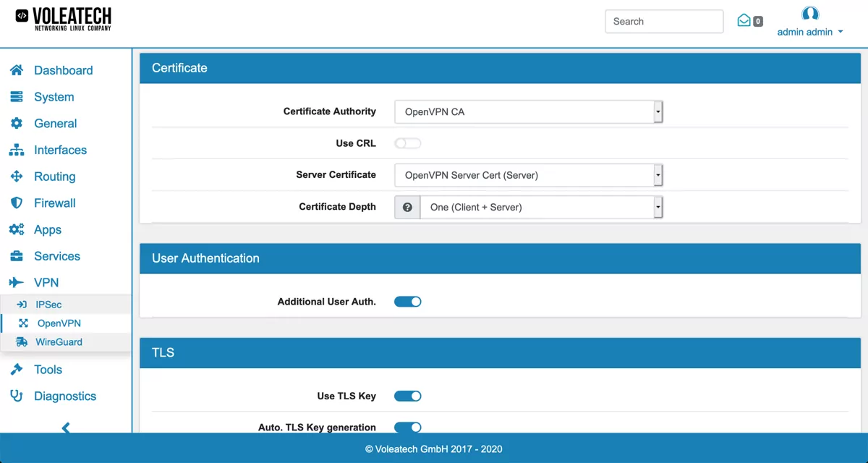Click the Tools wrench icon
Image resolution: width=868 pixels, height=463 pixels.
[x=17, y=369]
